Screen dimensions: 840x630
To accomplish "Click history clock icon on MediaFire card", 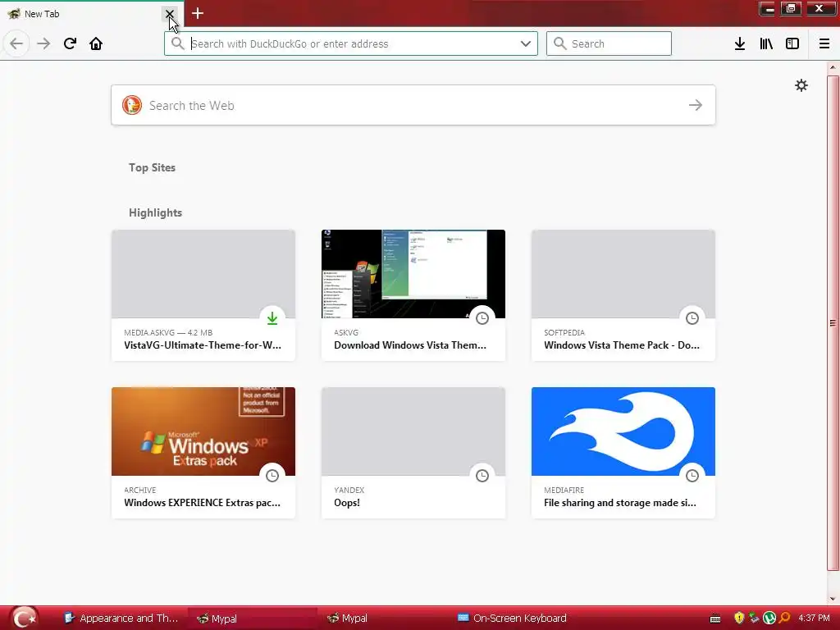I will coord(692,476).
